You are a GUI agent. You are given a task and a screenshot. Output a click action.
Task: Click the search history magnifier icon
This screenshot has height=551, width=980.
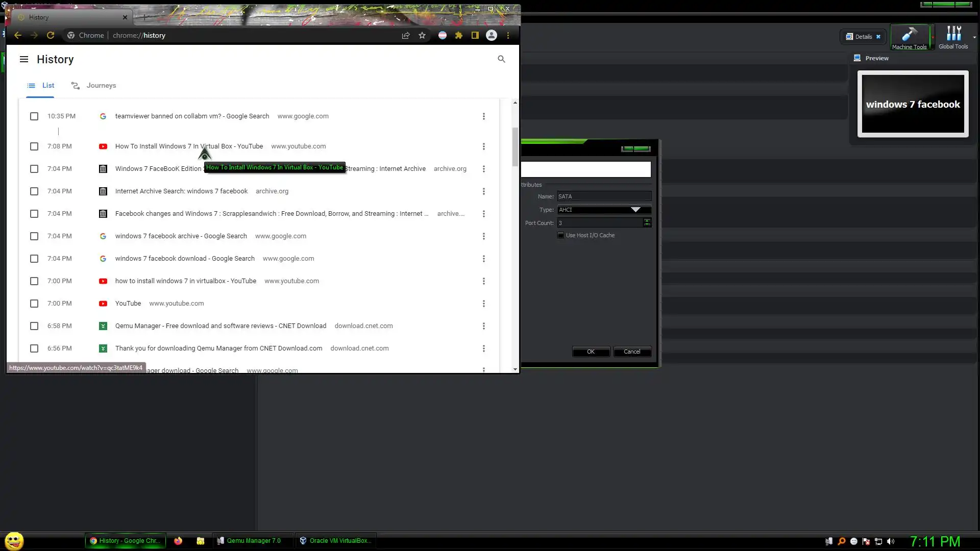pos(501,59)
